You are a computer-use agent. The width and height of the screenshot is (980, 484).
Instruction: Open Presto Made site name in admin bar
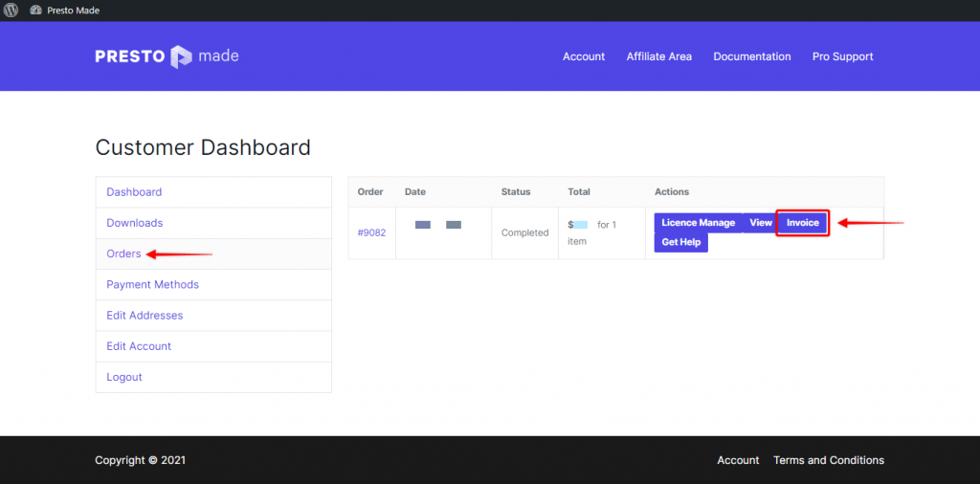(x=73, y=11)
